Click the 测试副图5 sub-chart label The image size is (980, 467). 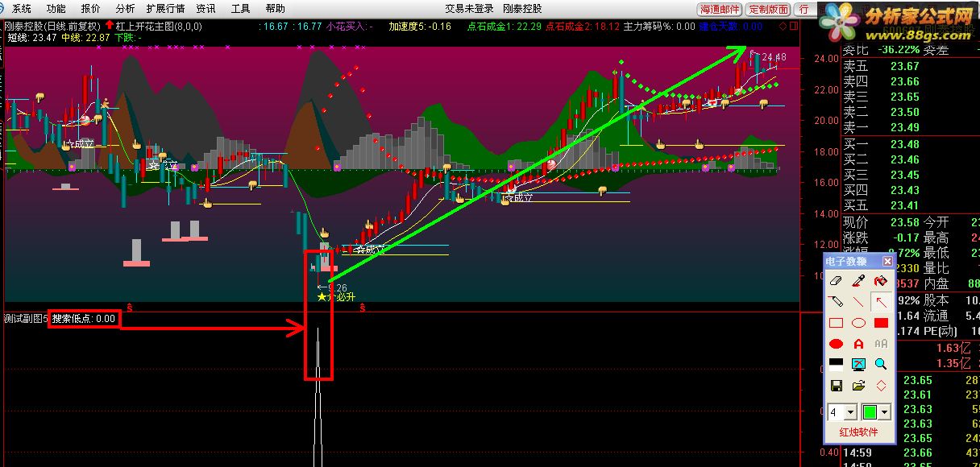26,319
